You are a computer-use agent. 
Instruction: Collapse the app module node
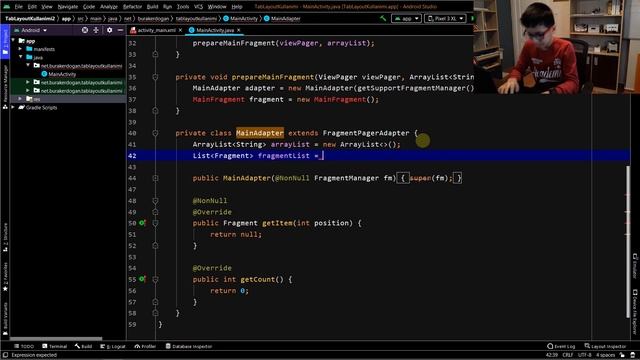tap(13, 41)
